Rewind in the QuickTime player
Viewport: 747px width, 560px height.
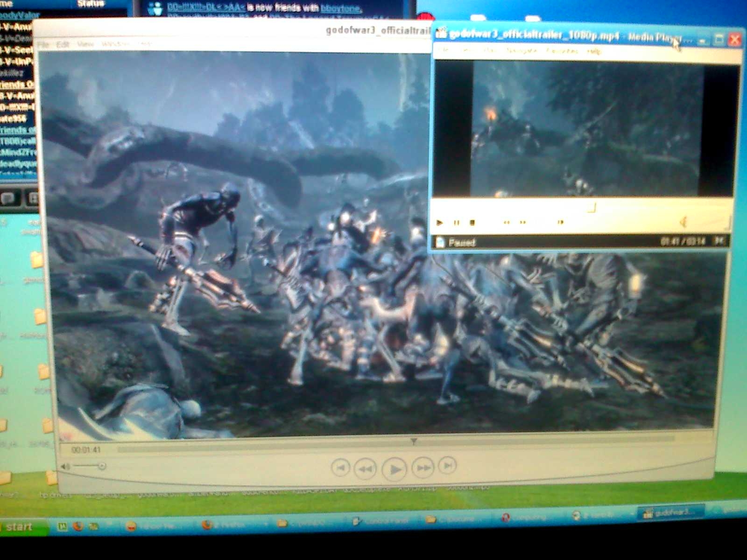[366, 468]
